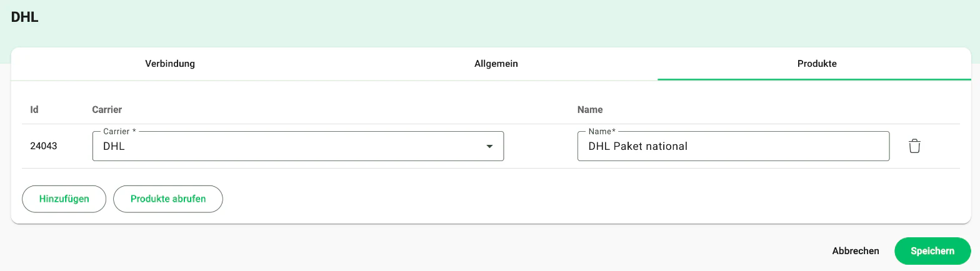Screen dimensions: 980x271
Task: Click the DHL page heading
Action: click(x=25, y=17)
